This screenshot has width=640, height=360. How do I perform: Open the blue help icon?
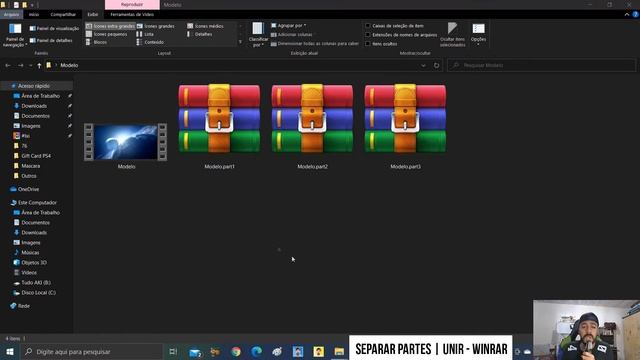(x=635, y=14)
